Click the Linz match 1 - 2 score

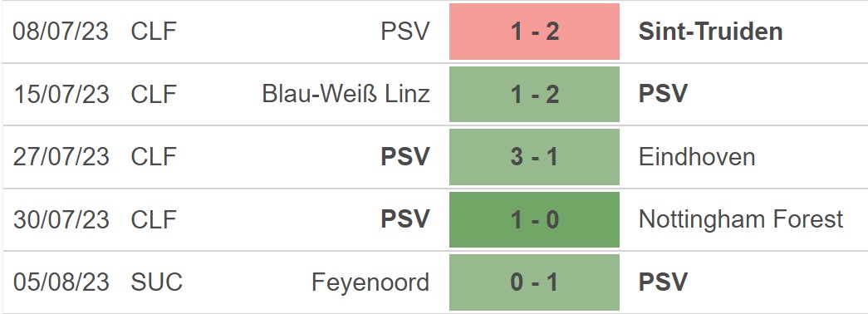534,94
